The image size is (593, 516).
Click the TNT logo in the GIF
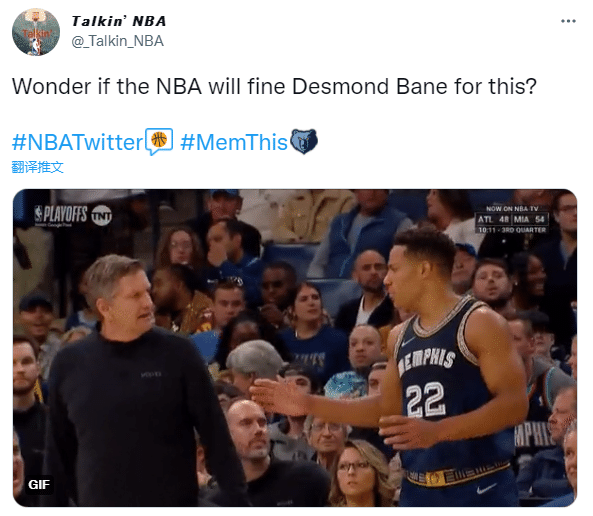[102, 216]
